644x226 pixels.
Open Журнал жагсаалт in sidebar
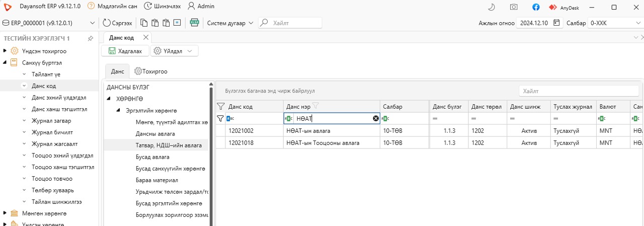pos(54,143)
